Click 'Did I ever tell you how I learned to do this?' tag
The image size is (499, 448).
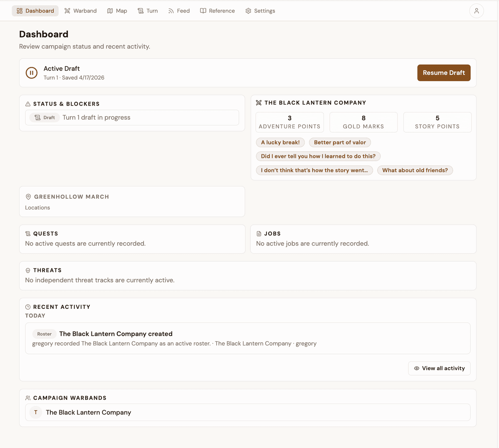(x=318, y=156)
